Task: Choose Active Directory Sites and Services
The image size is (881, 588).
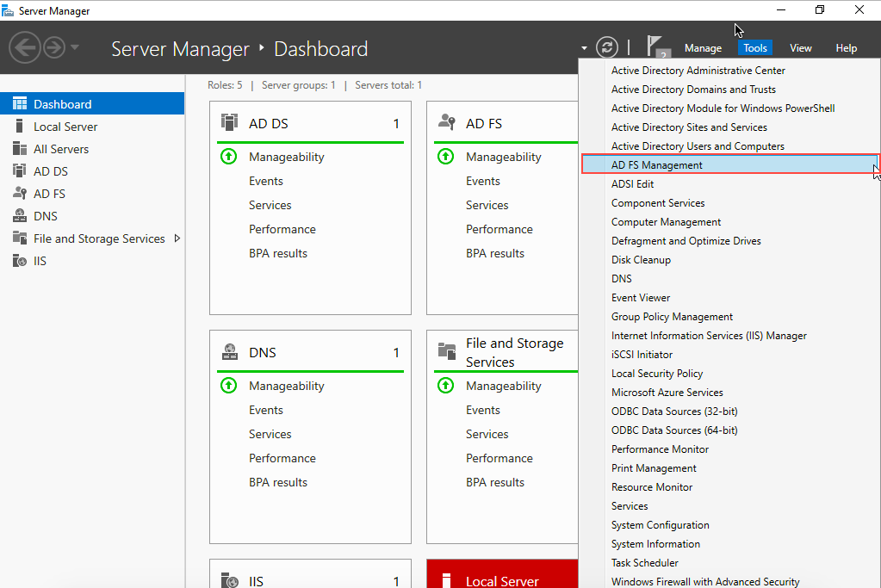Action: [x=690, y=127]
